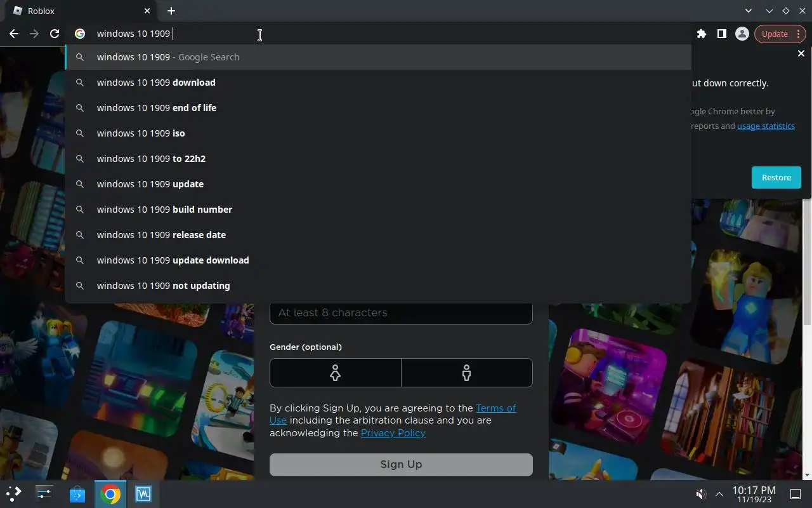Click the Restore button
The width and height of the screenshot is (812, 508).
[776, 177]
